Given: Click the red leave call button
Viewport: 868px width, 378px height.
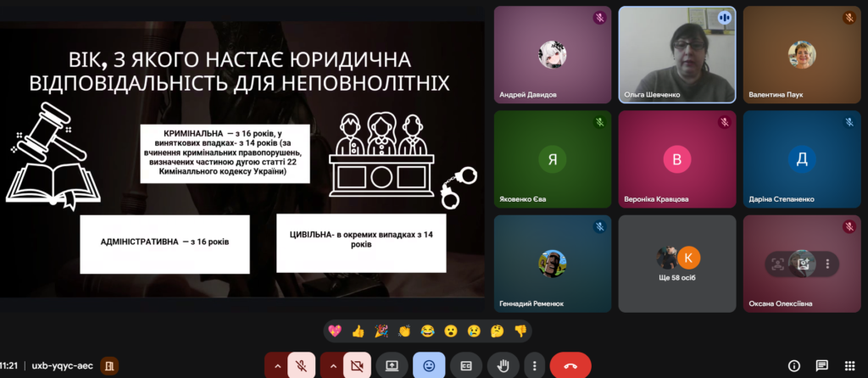Looking at the screenshot, I should click(x=570, y=365).
